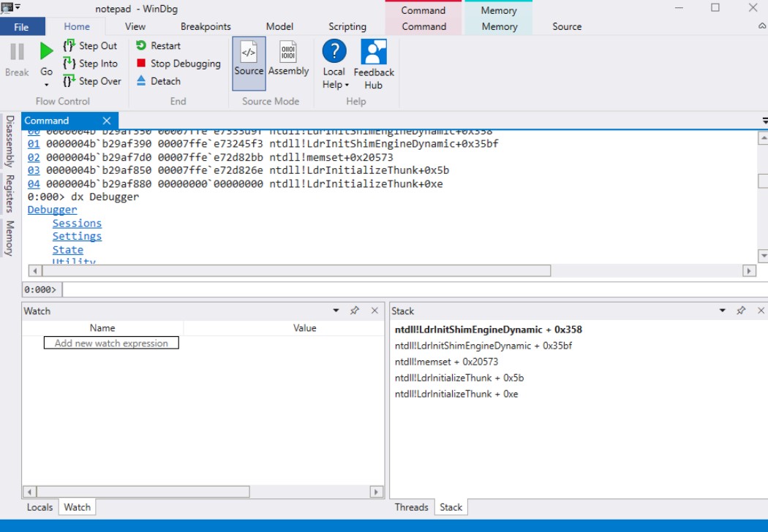The image size is (768, 532).
Task: Expand the Local Help dropdown arrow
Action: (347, 85)
